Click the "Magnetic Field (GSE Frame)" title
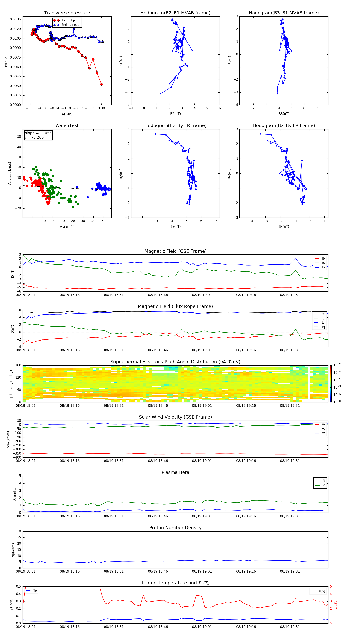This screenshot has height=644, width=351. coord(175,251)
